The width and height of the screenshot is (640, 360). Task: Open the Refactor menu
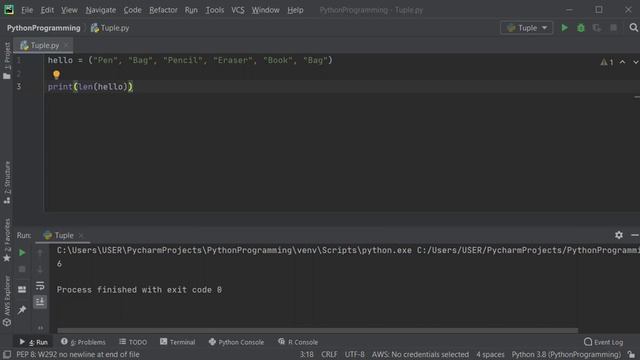[163, 10]
